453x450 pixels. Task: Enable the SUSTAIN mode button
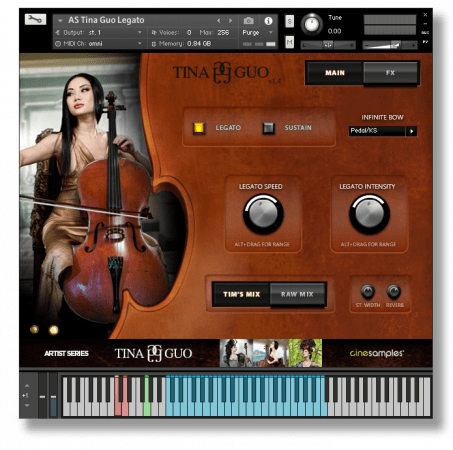[x=268, y=128]
